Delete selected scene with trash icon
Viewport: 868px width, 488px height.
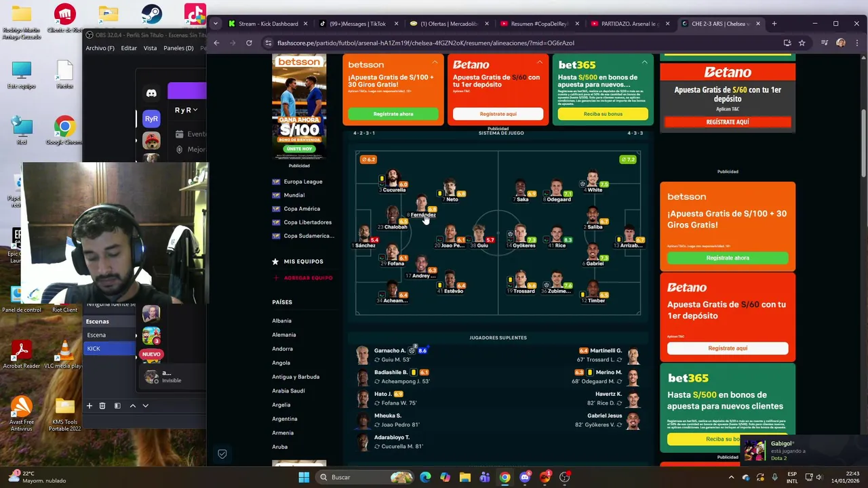(x=102, y=405)
